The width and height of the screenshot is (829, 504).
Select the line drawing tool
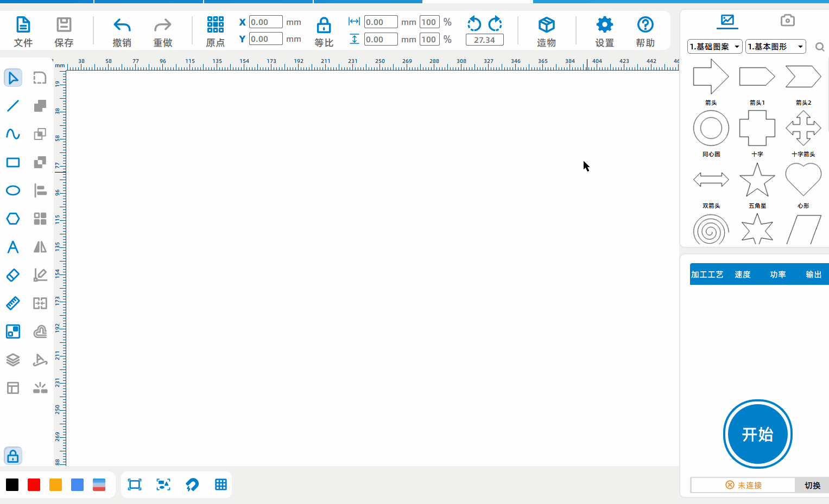13,106
